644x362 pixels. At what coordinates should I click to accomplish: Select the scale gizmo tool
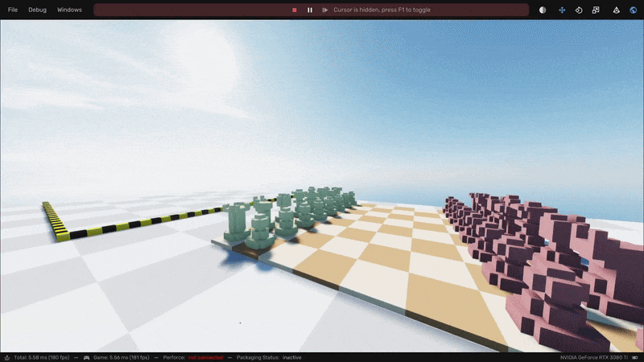pyautogui.click(x=596, y=10)
